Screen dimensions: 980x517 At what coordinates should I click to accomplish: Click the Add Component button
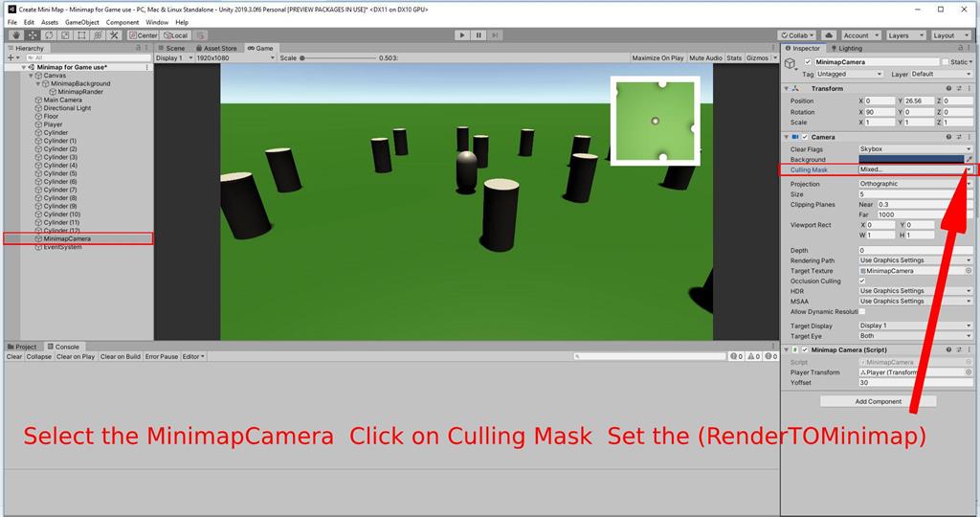pos(879,401)
